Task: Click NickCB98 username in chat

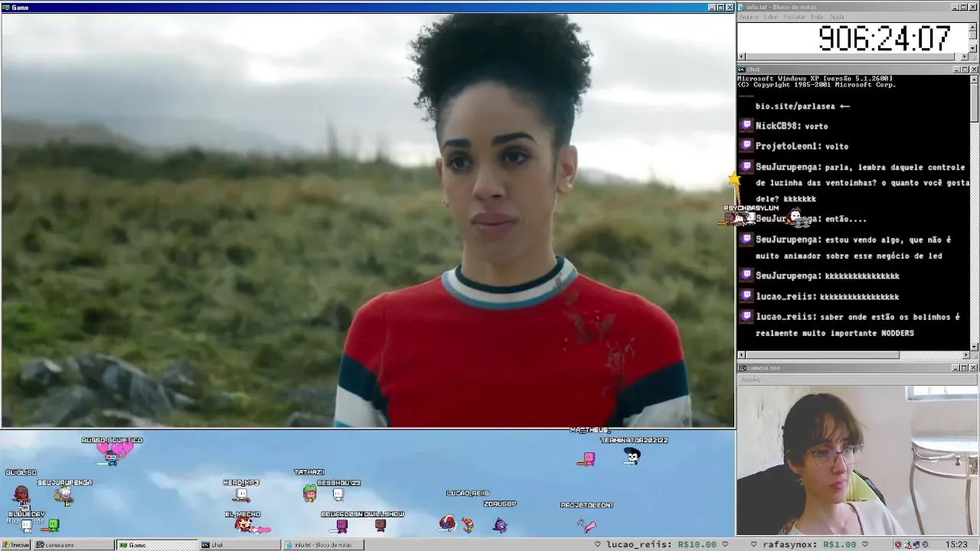Action: [776, 126]
